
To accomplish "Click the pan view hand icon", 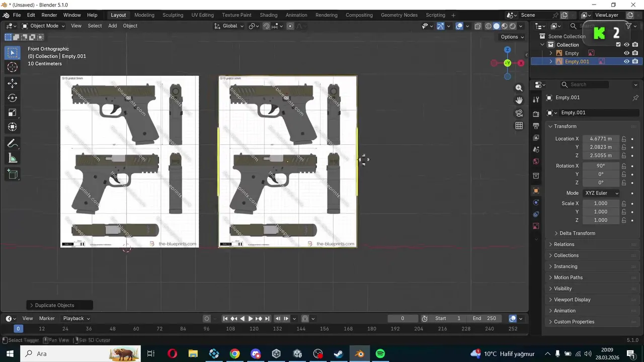I will tap(519, 101).
